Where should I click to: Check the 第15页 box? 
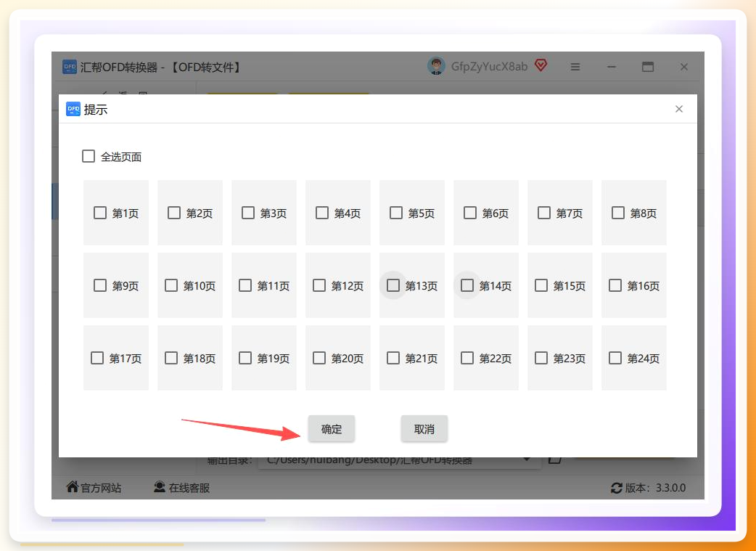pos(541,285)
